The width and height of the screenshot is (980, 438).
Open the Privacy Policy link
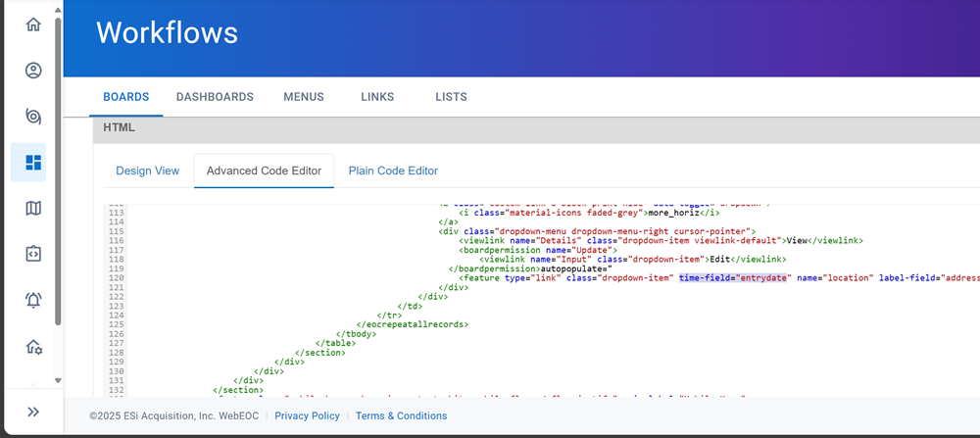(307, 416)
